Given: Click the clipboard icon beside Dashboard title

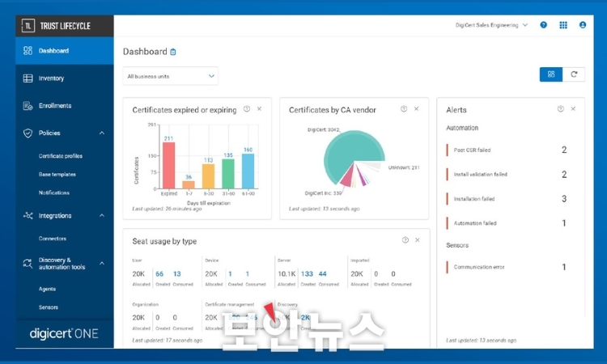Looking at the screenshot, I should [173, 52].
